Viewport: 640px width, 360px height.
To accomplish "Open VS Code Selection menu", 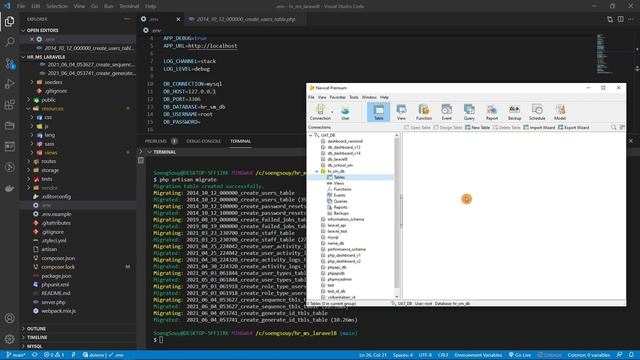I will 57,6.
